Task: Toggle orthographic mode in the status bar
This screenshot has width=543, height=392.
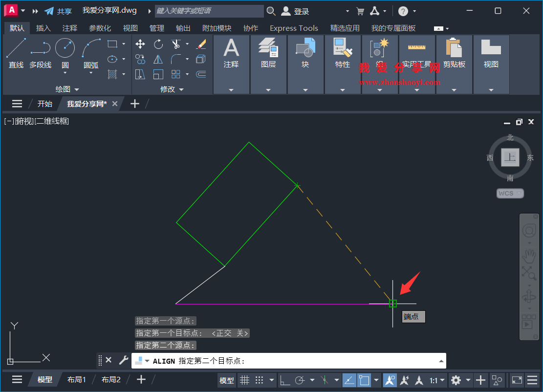Action: tap(284, 380)
